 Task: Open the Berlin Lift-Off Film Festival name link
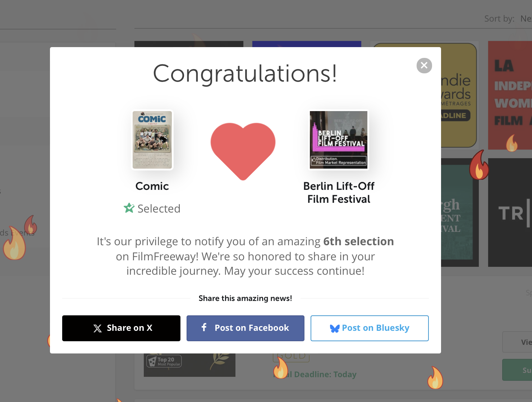coord(339,193)
